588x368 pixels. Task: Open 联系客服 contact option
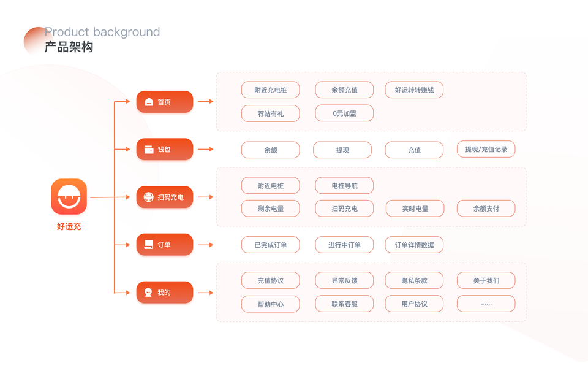pos(344,304)
